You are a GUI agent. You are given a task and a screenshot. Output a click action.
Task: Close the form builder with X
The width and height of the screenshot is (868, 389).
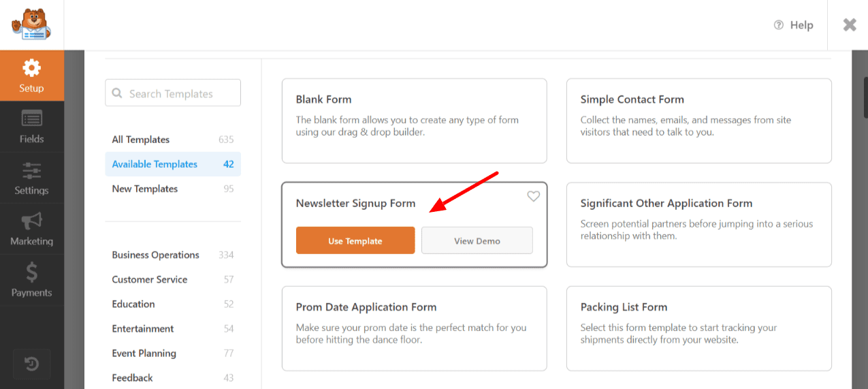click(850, 25)
